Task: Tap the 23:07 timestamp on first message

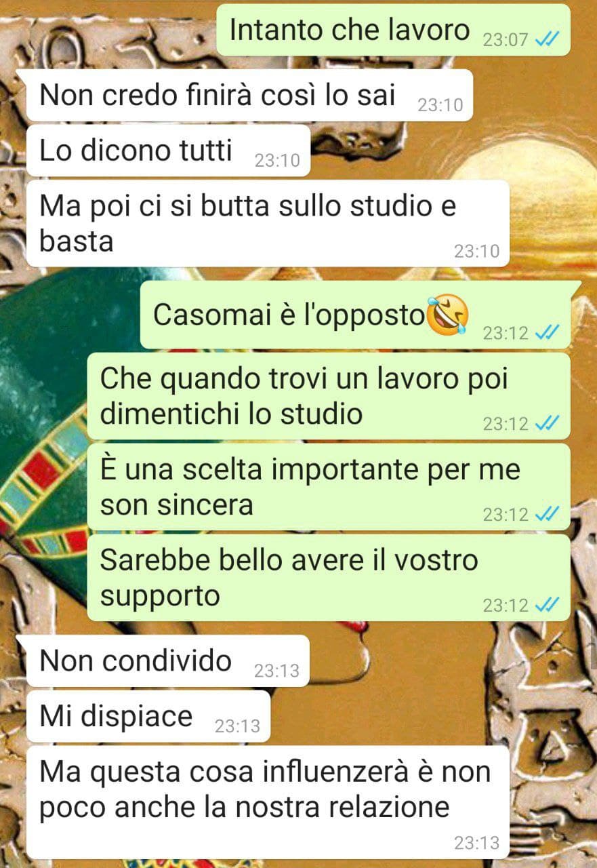Action: (505, 40)
